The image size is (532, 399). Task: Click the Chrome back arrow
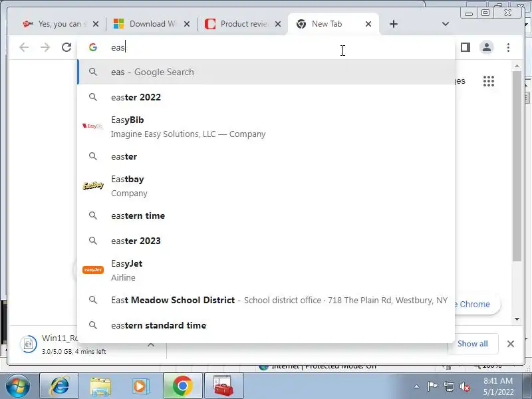tap(24, 47)
